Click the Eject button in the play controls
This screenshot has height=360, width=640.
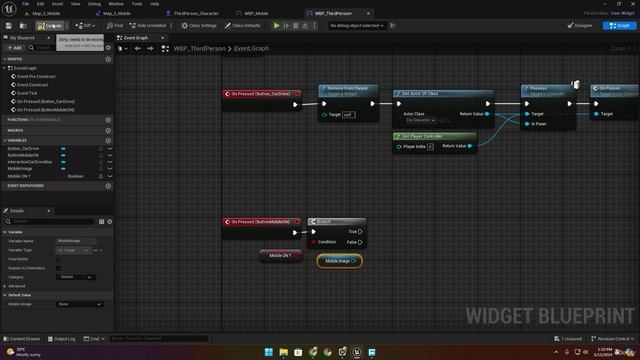pos(305,26)
